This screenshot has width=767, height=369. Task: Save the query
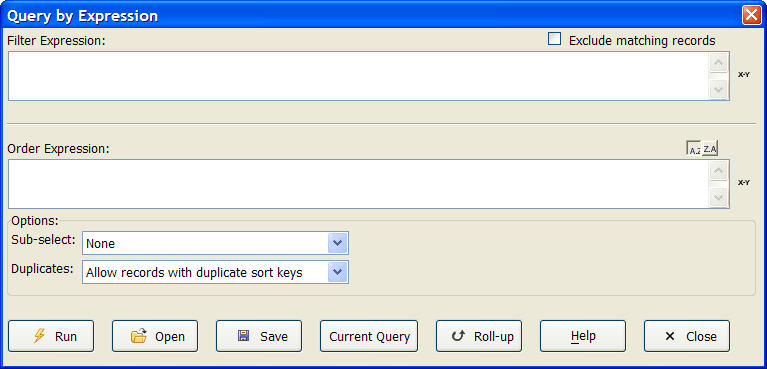259,336
